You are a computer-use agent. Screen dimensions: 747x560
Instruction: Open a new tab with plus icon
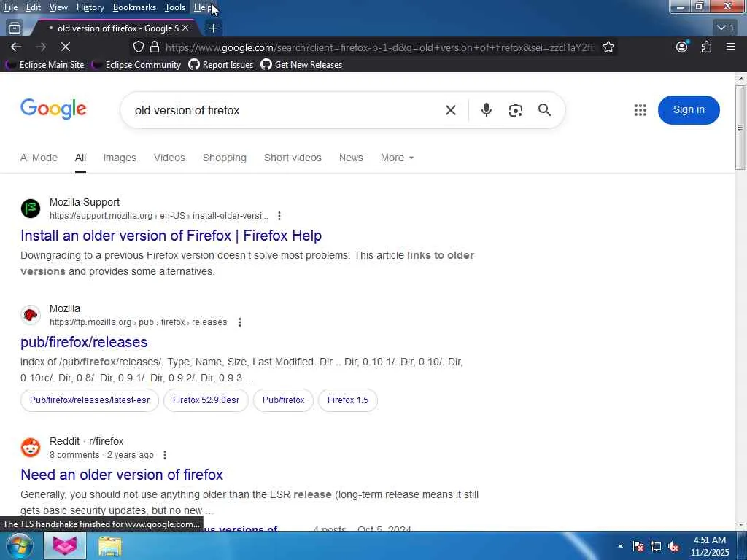214,28
